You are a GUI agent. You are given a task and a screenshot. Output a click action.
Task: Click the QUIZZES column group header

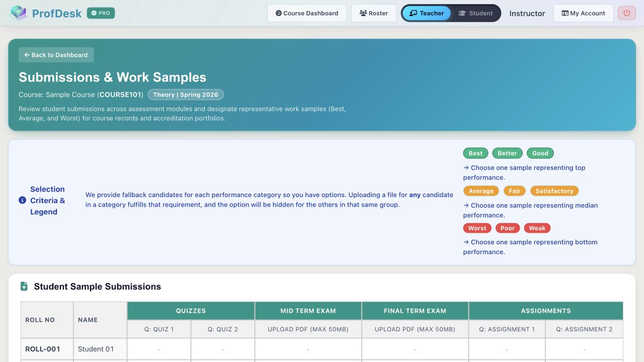coord(191,311)
